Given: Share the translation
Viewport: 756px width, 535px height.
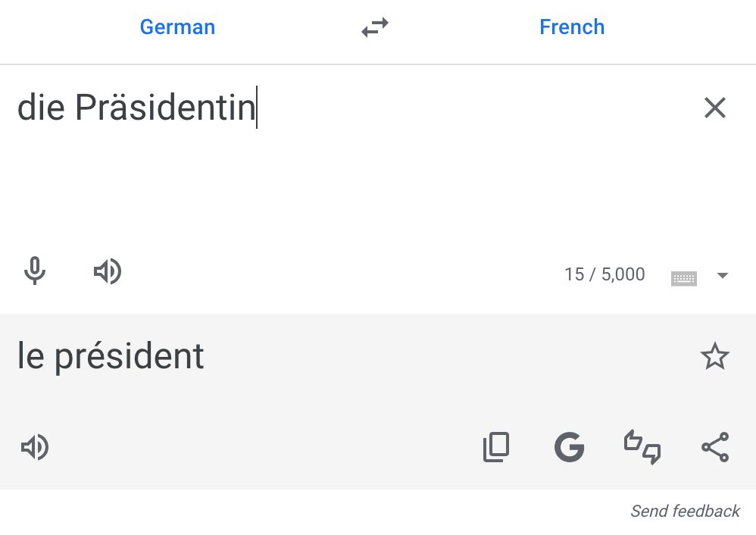Looking at the screenshot, I should point(715,447).
